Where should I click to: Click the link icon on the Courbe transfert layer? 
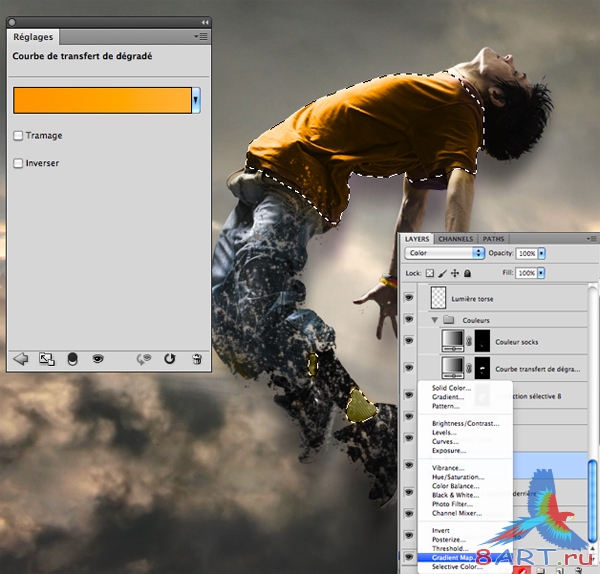(x=469, y=368)
